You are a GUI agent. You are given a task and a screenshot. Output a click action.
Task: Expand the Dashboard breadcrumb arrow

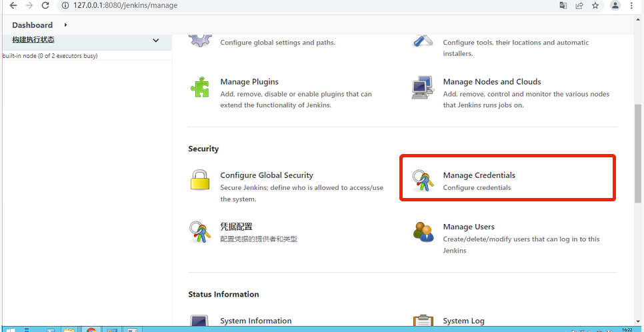(66, 25)
